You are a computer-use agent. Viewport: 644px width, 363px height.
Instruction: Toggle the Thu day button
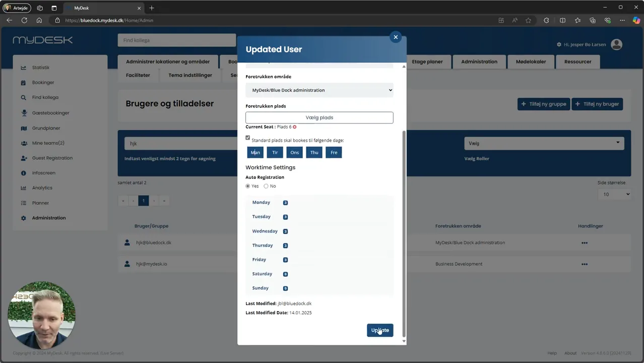pyautogui.click(x=314, y=152)
